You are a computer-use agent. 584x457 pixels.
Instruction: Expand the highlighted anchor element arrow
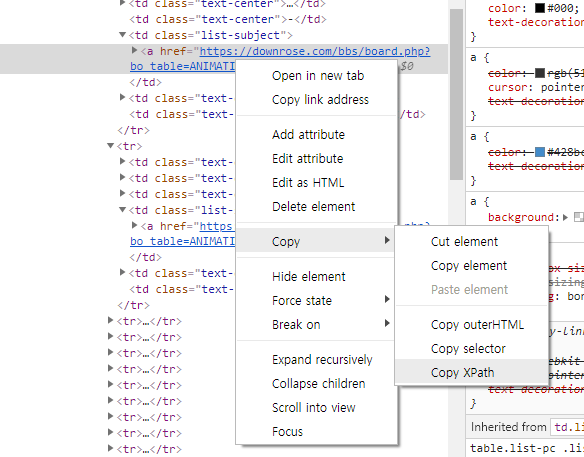coord(134,50)
